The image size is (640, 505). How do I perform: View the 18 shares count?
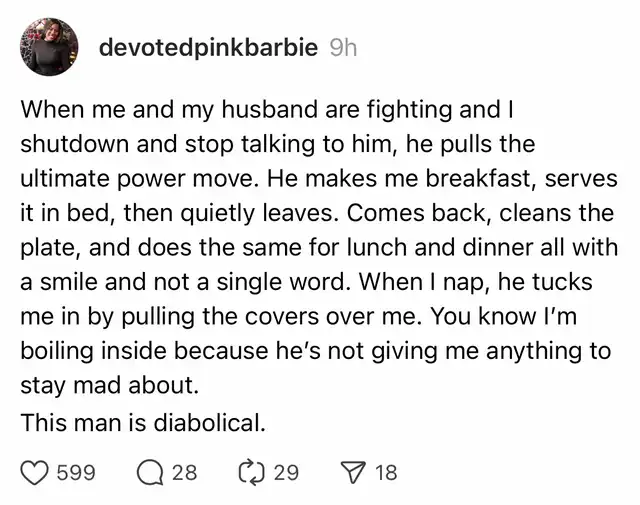[x=386, y=473]
